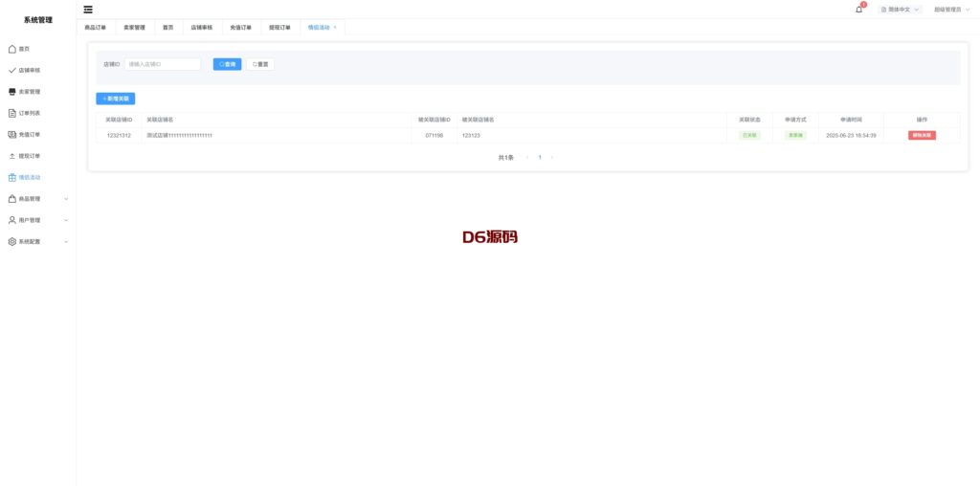Screen dimensions: 980x486
Task: Click the 卖家管理 icon in sidebar
Action: coord(12,92)
